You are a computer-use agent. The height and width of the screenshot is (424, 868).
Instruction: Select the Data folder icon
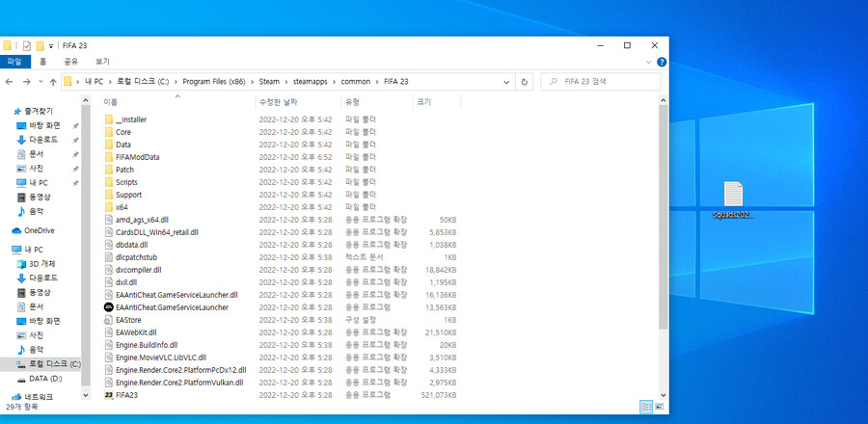click(x=108, y=145)
